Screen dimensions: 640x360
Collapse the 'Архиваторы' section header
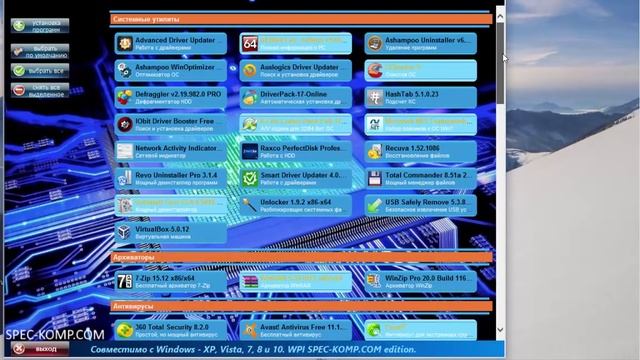[301, 257]
